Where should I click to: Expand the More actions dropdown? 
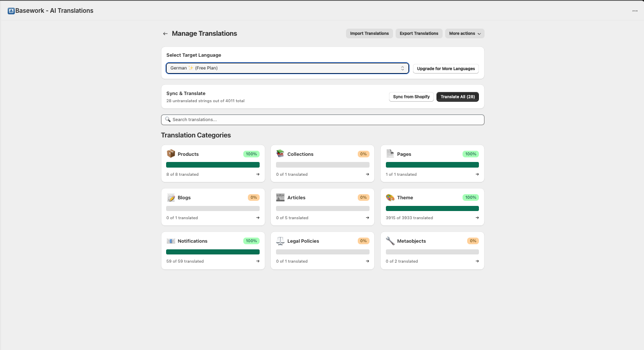pyautogui.click(x=464, y=33)
